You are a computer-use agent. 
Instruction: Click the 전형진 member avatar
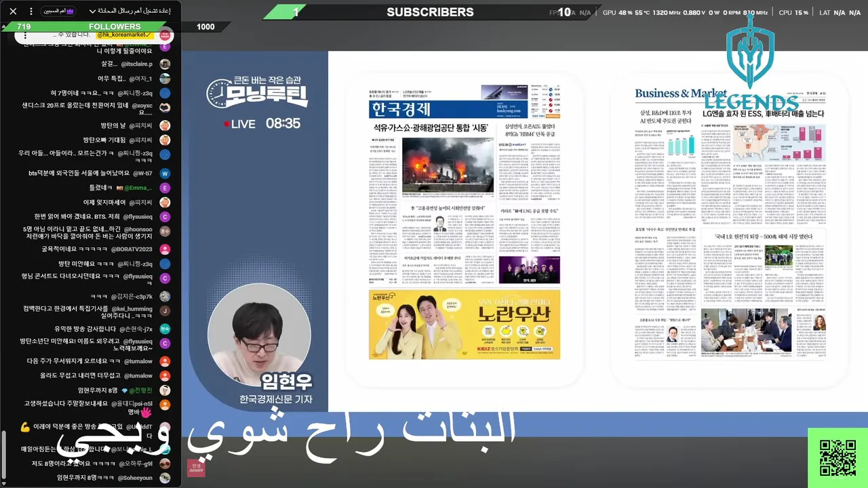coord(165,390)
